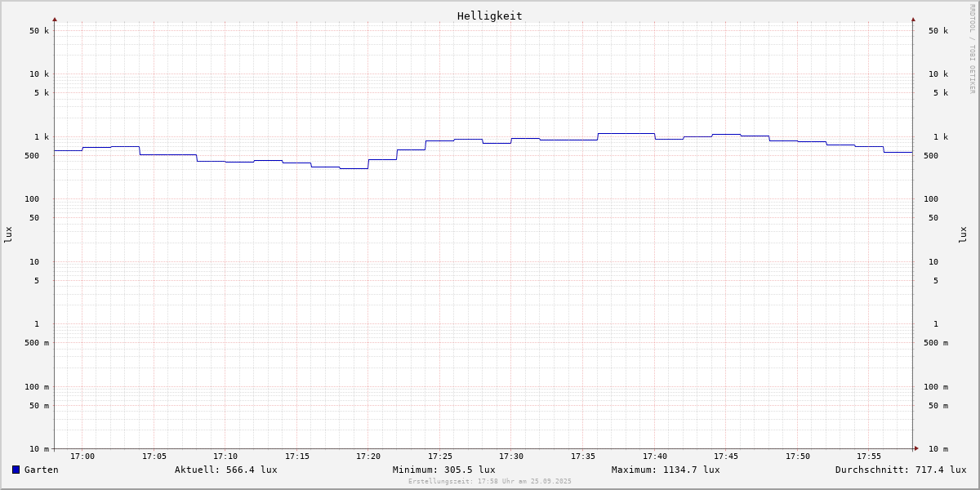The width and height of the screenshot is (980, 490).
Task: Select the 17:30 tick label on the time axis
Action: pos(511,457)
